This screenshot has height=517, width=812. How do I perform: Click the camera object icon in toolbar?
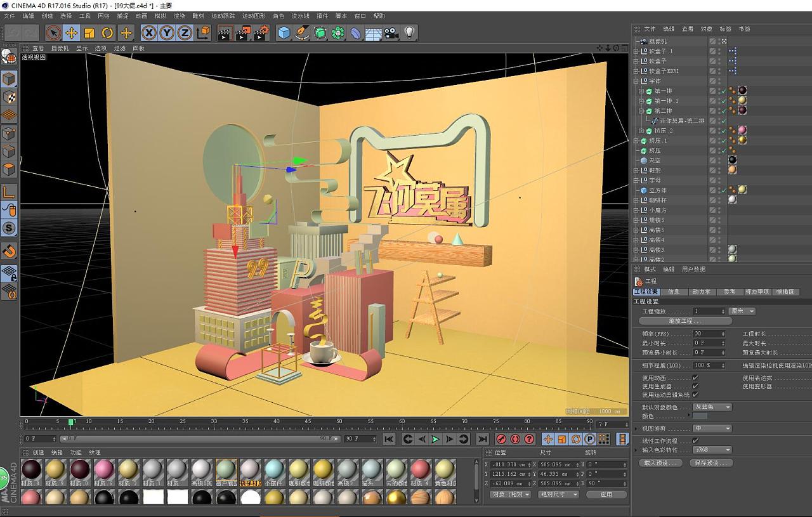(391, 33)
